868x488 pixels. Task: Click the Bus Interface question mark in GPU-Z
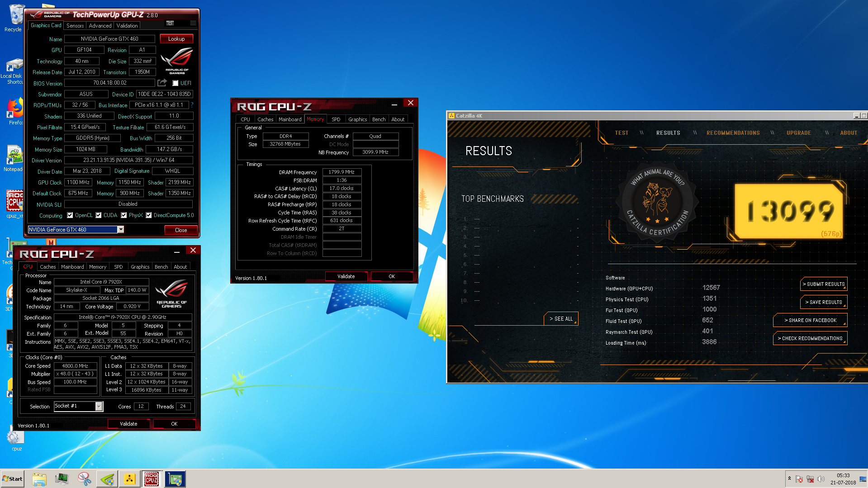point(192,105)
